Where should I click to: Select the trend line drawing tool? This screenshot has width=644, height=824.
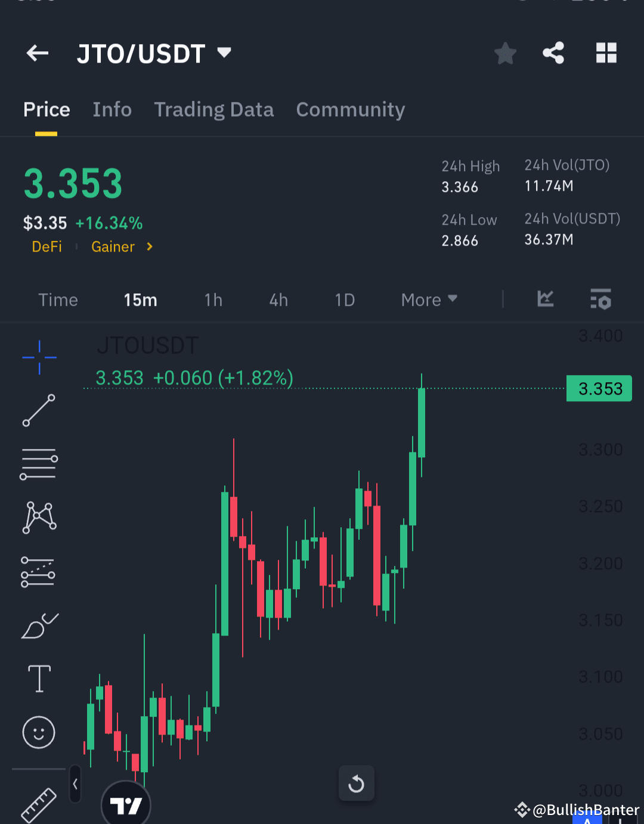pos(39,410)
